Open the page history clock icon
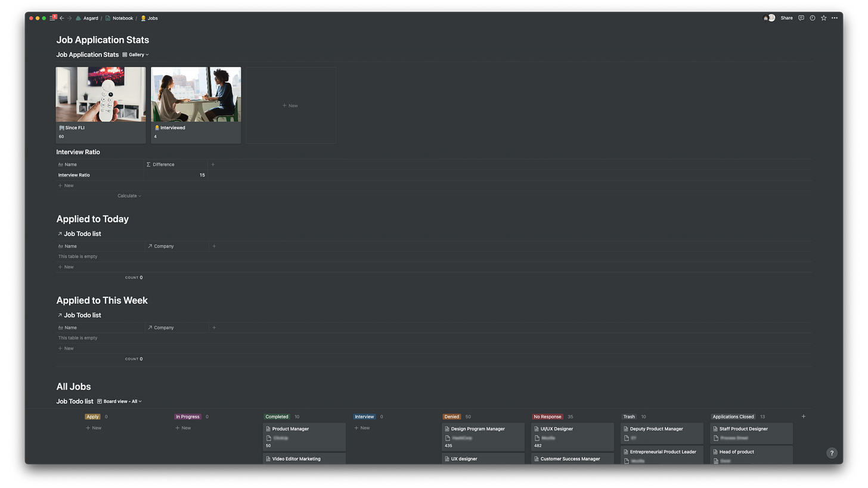This screenshot has height=488, width=868. [812, 18]
